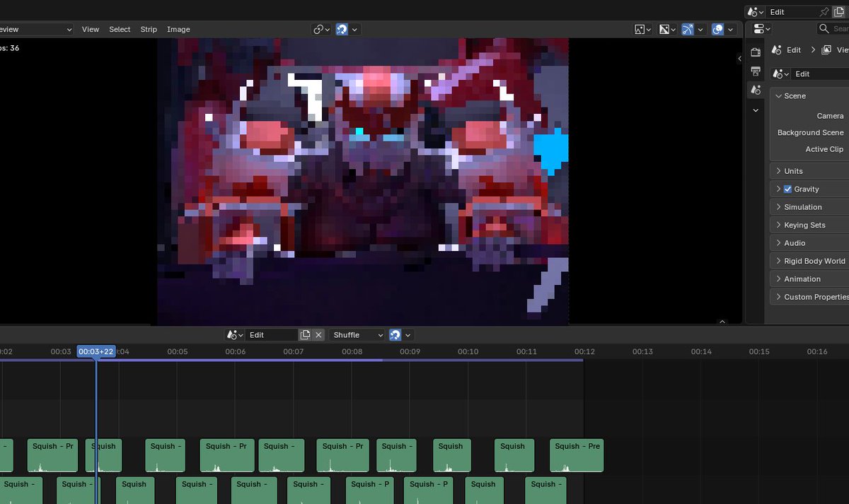Click 00:12 on the timeline ruler
Screen dimensions: 849x504
(584, 351)
